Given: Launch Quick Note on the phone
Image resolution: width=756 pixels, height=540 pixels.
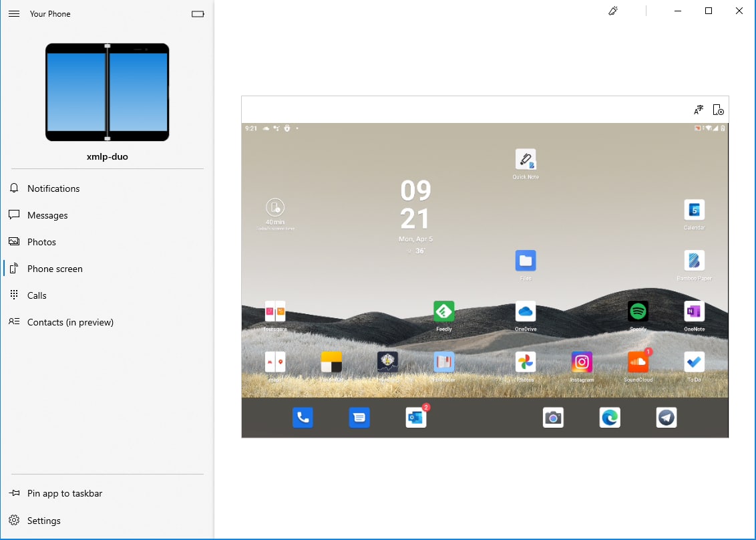Looking at the screenshot, I should 526,164.
